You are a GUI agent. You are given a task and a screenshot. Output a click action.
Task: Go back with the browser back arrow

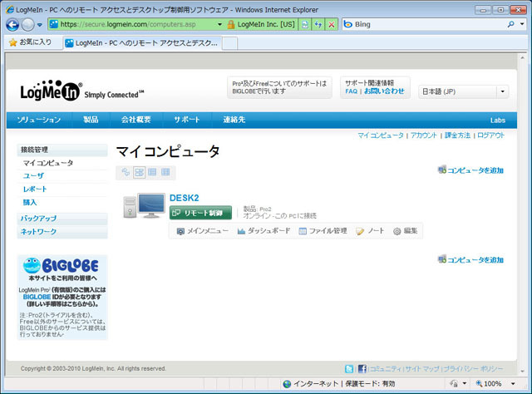pyautogui.click(x=12, y=24)
